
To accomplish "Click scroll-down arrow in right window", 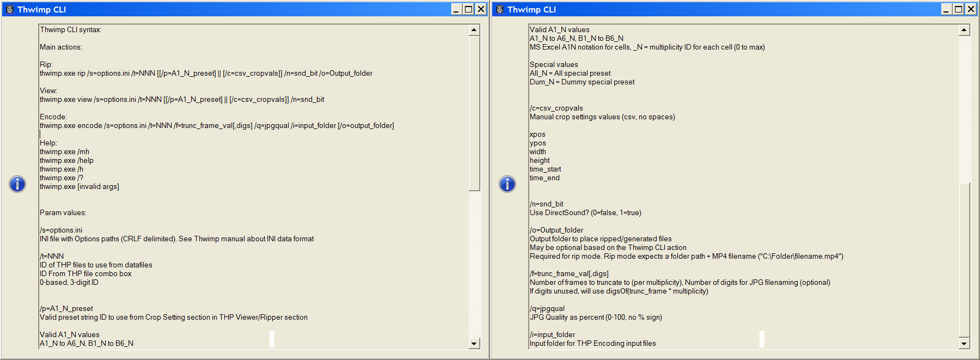I will 964,343.
